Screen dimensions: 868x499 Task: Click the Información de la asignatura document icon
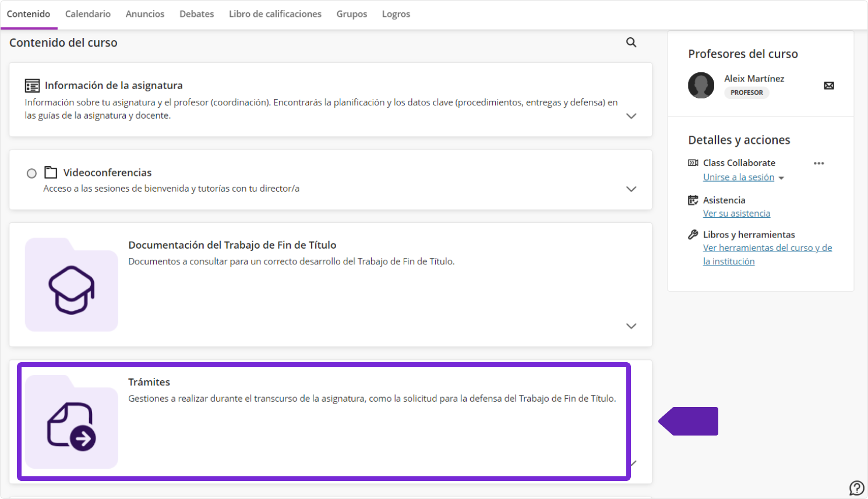pos(32,86)
